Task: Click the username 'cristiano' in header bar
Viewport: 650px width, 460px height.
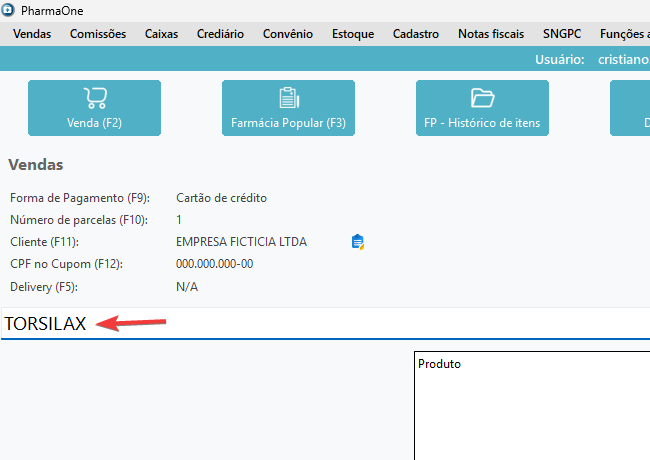Action: (x=623, y=60)
